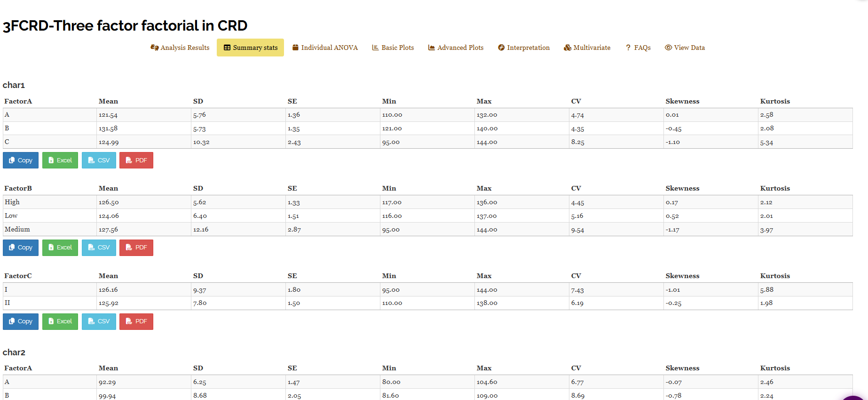This screenshot has height=400, width=868.
Task: Open the View Data tab
Action: click(685, 48)
